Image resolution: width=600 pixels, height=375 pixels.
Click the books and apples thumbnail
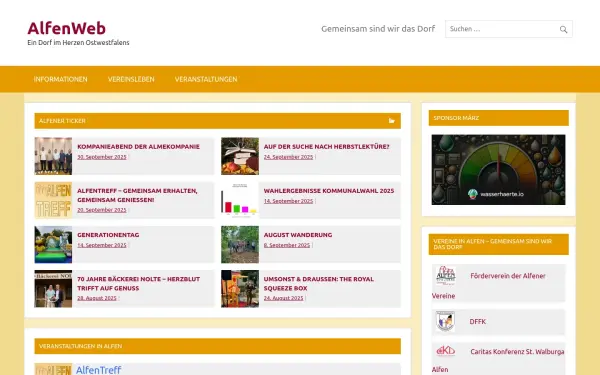tap(240, 156)
